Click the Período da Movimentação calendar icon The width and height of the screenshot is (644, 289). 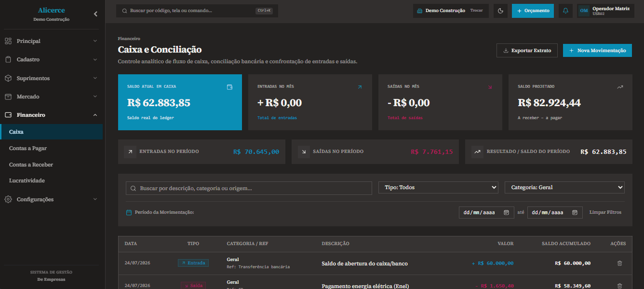point(129,212)
